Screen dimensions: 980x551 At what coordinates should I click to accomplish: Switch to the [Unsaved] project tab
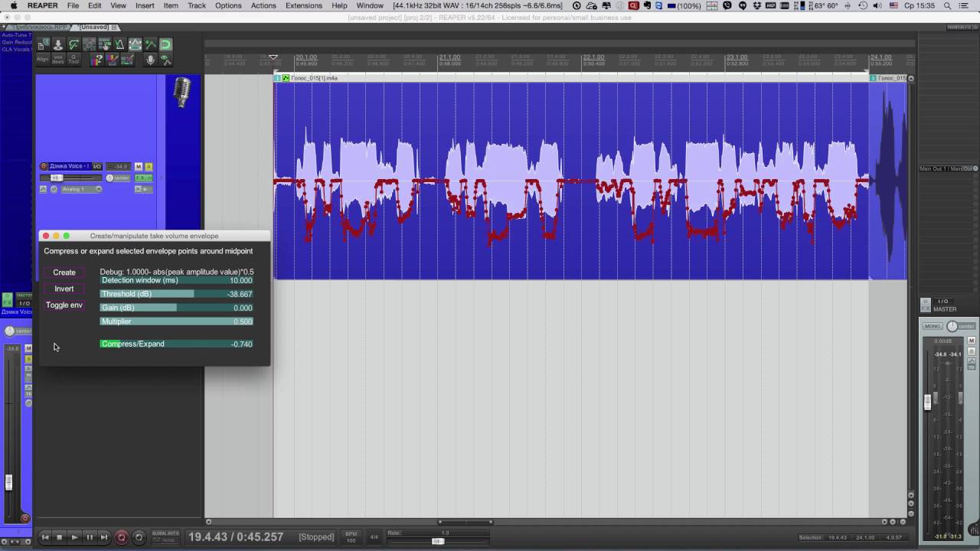click(x=93, y=27)
